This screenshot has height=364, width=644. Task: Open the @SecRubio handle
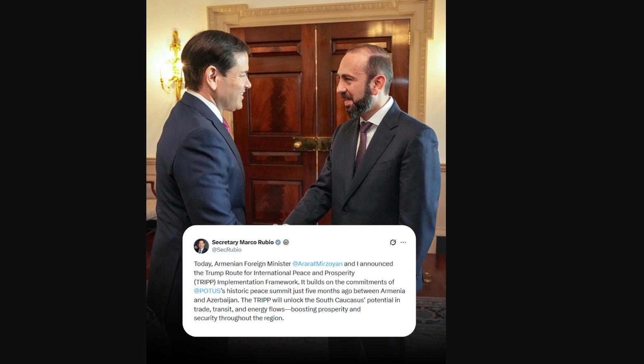tap(227, 250)
